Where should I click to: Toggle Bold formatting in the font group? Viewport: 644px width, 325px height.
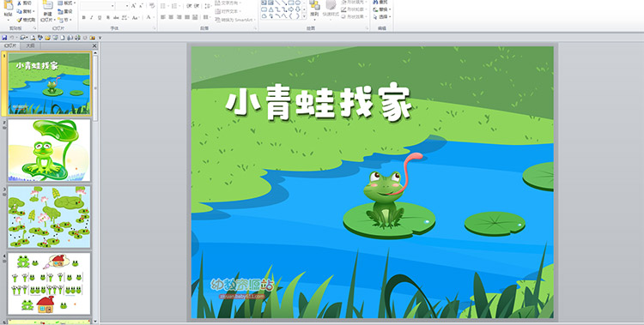pos(84,18)
